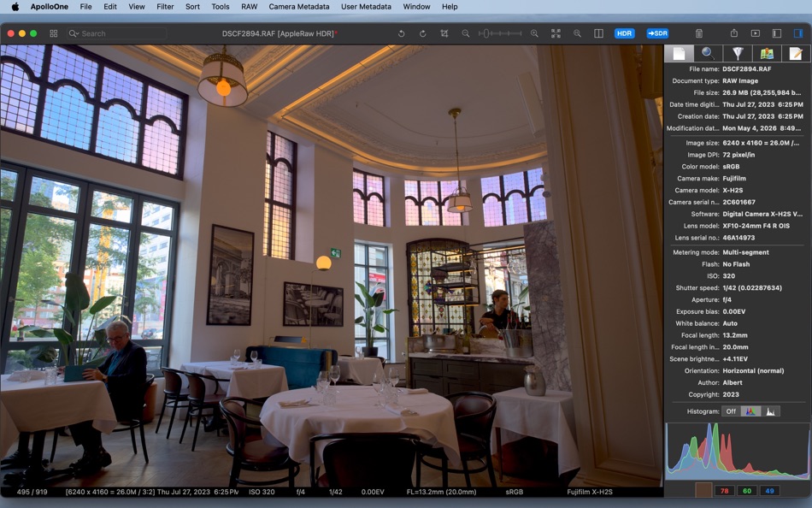
Task: Start the slideshow
Action: (756, 33)
